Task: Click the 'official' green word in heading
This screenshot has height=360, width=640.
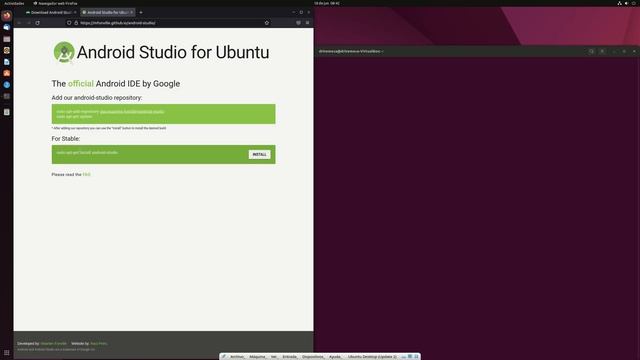Action: [x=81, y=84]
